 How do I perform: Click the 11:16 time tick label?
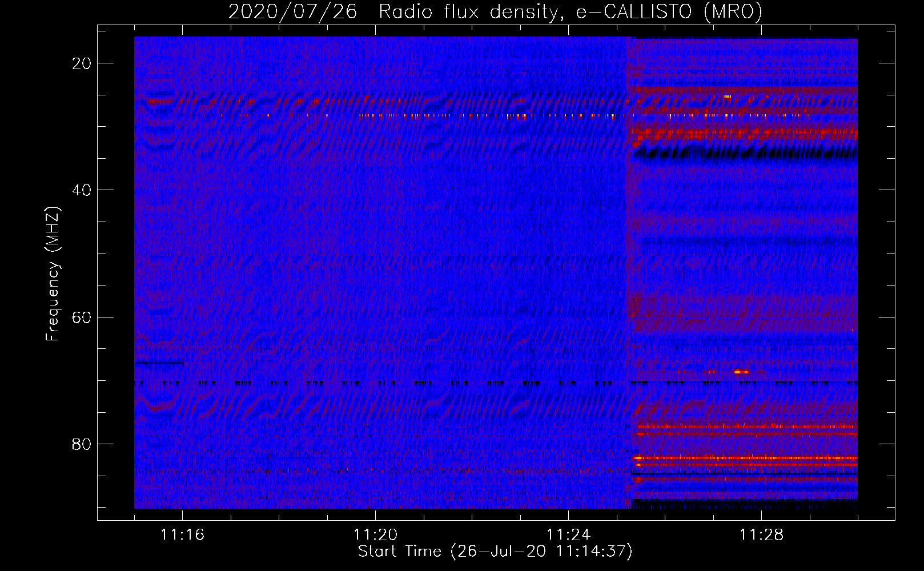point(182,535)
